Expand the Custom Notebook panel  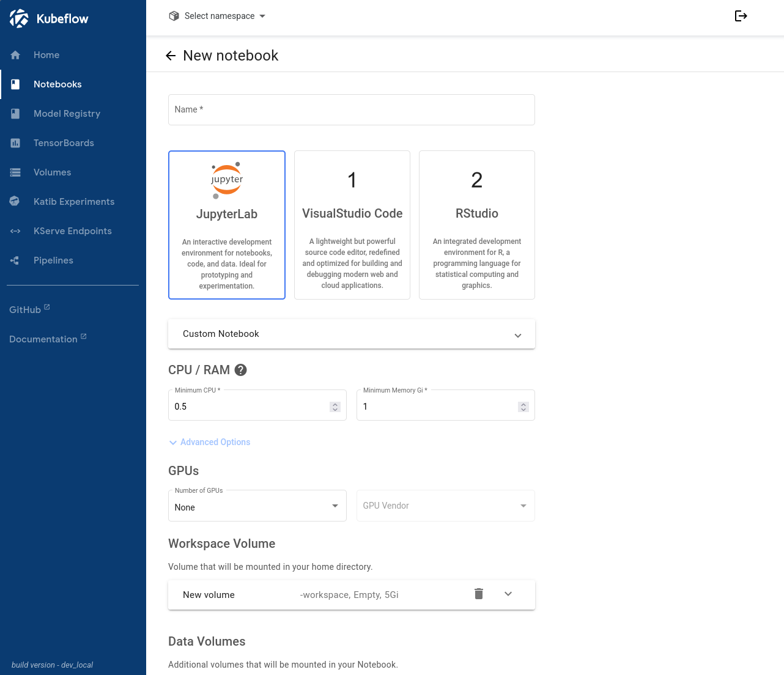pos(352,334)
